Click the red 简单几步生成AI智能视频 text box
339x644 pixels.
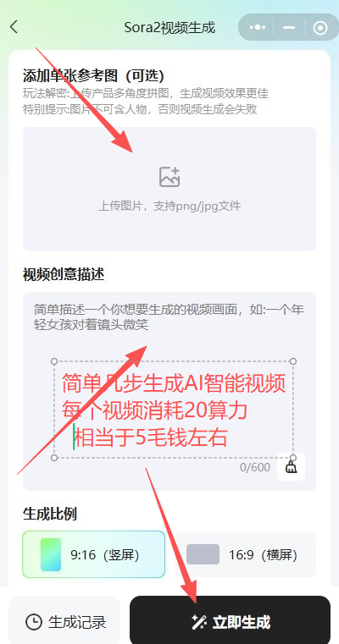click(174, 410)
